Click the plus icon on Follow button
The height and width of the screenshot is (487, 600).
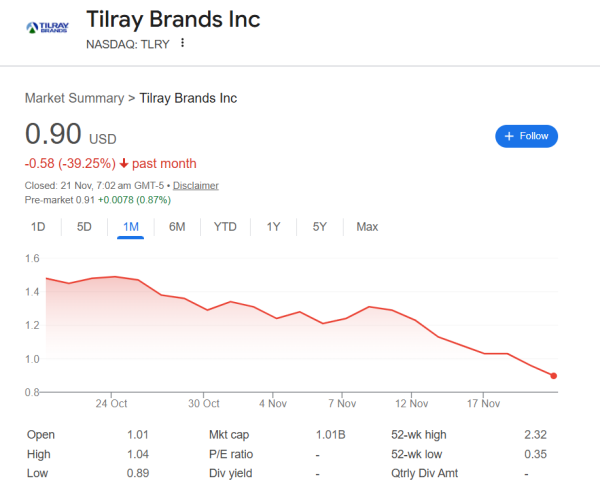click(509, 136)
